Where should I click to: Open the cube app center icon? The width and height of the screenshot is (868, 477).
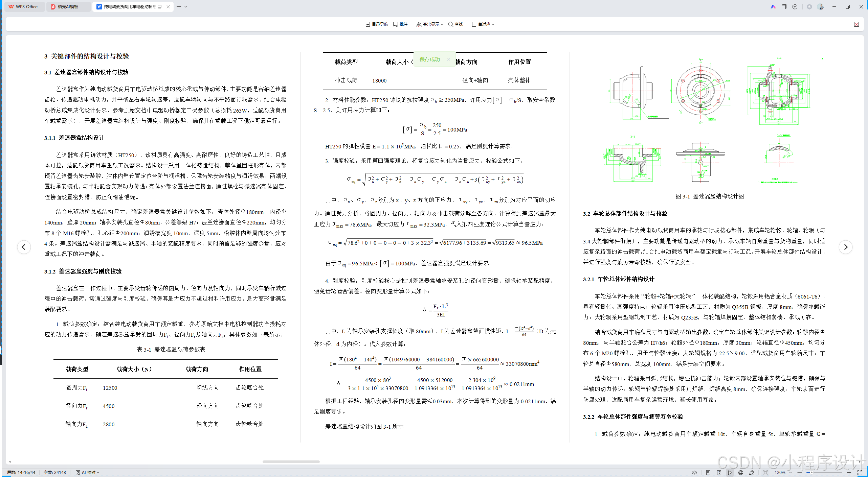click(x=795, y=7)
